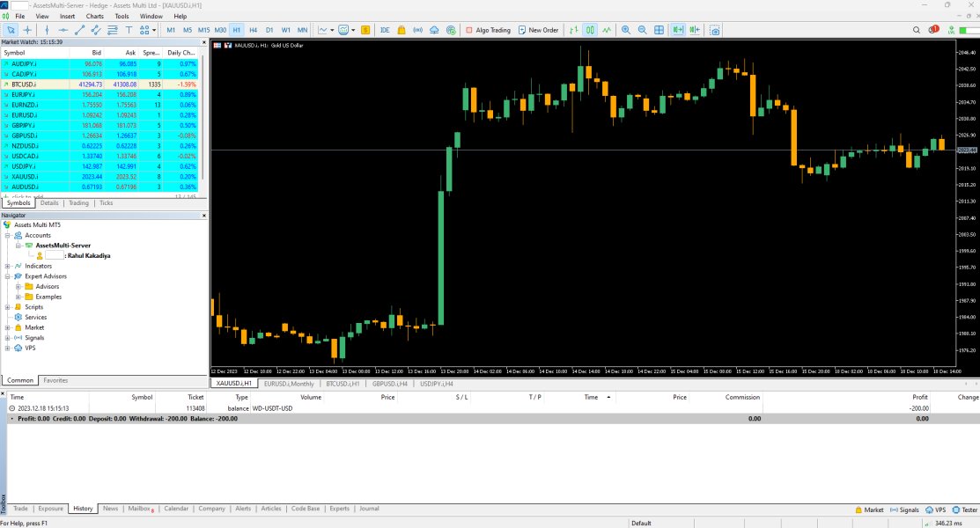Click the connection level status icon
This screenshot has height=528, width=980.
951,30
